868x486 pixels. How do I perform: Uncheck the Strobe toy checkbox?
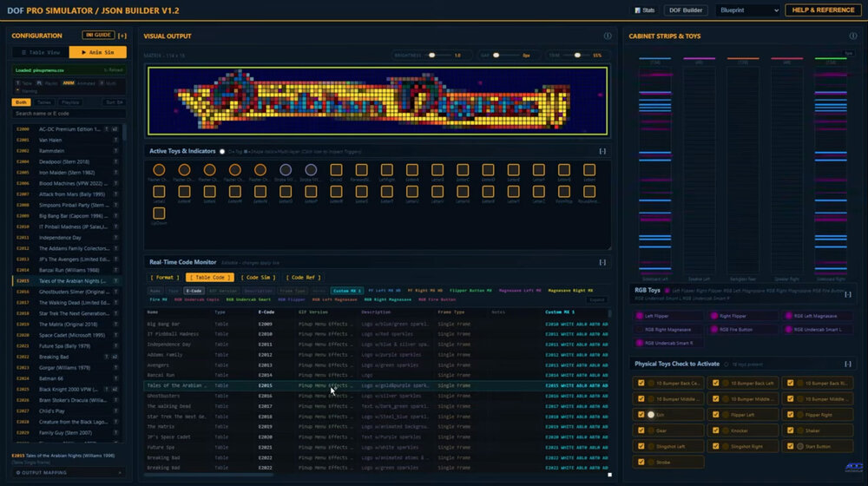pos(641,462)
